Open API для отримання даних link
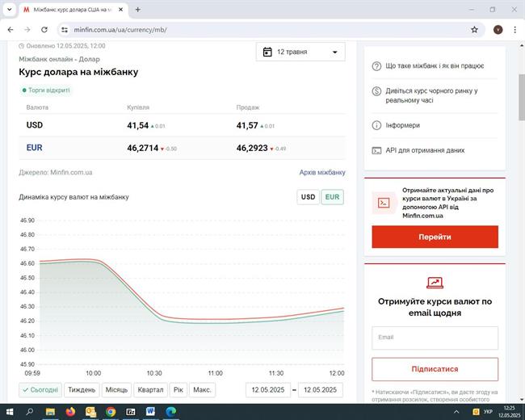 pyautogui.click(x=425, y=150)
